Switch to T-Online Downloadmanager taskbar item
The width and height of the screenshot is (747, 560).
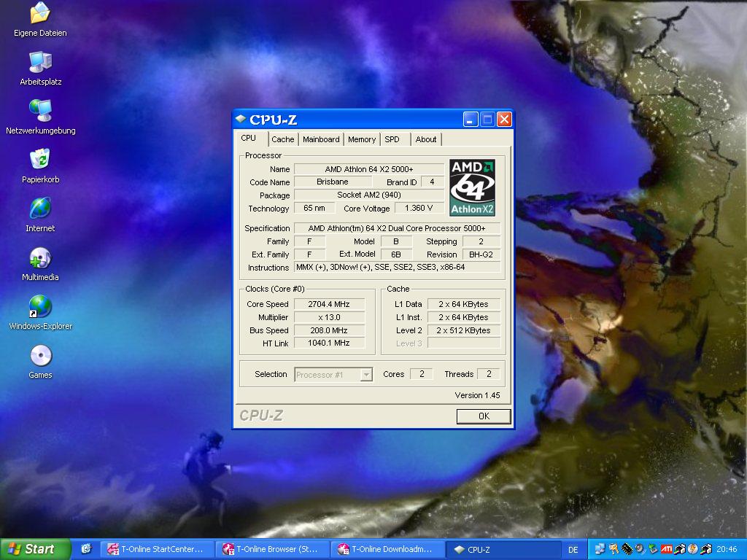tap(388, 549)
